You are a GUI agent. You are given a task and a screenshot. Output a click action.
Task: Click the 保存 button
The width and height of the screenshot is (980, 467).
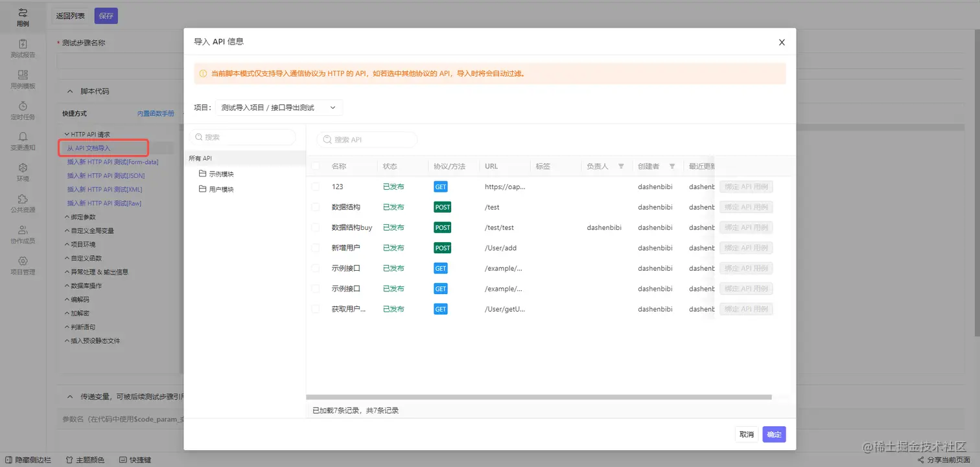pyautogui.click(x=106, y=16)
